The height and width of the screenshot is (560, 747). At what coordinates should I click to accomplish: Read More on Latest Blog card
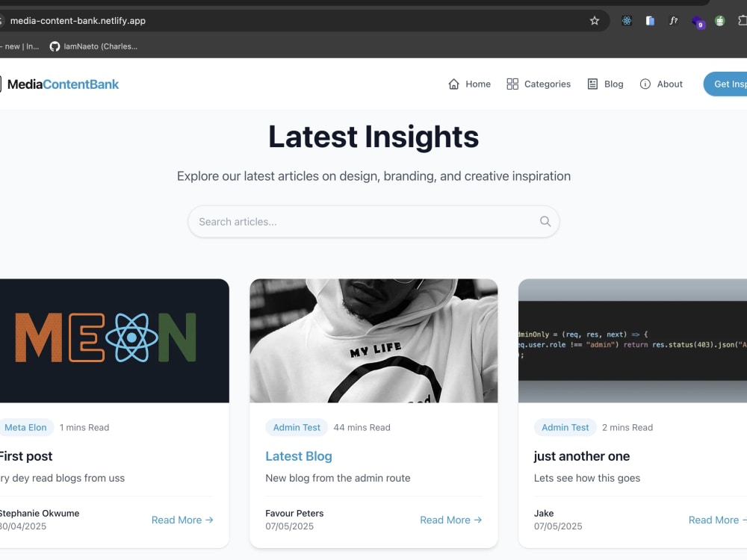[450, 520]
